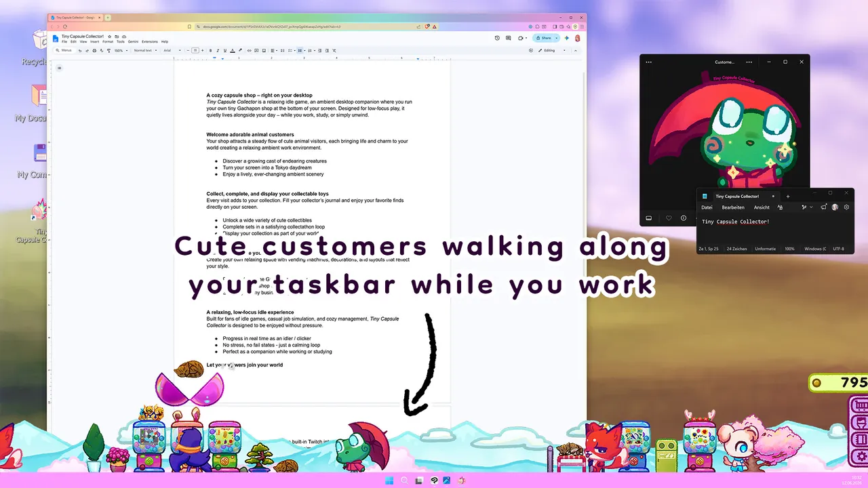The width and height of the screenshot is (868, 488).
Task: Click the Notepad text formatting icon
Action: click(x=780, y=207)
